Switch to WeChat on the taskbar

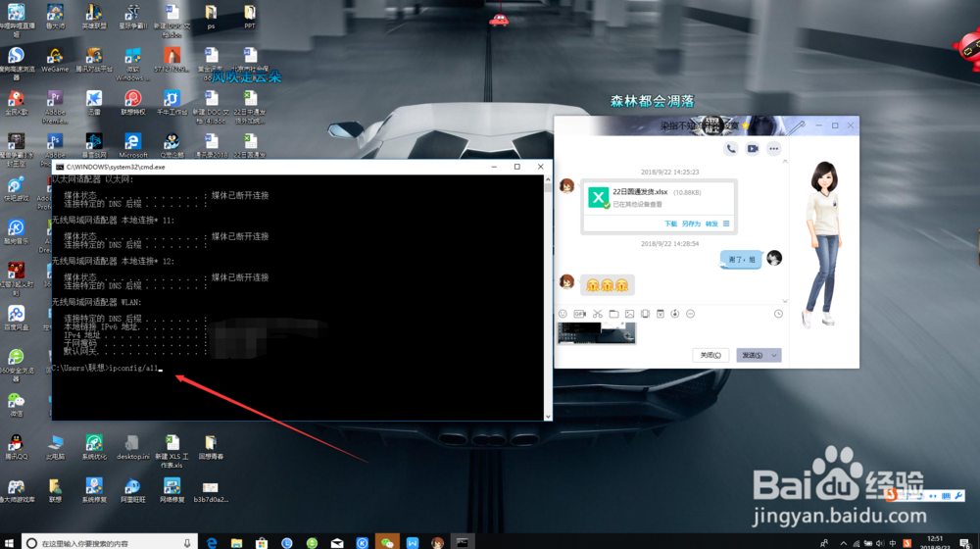tap(387, 542)
